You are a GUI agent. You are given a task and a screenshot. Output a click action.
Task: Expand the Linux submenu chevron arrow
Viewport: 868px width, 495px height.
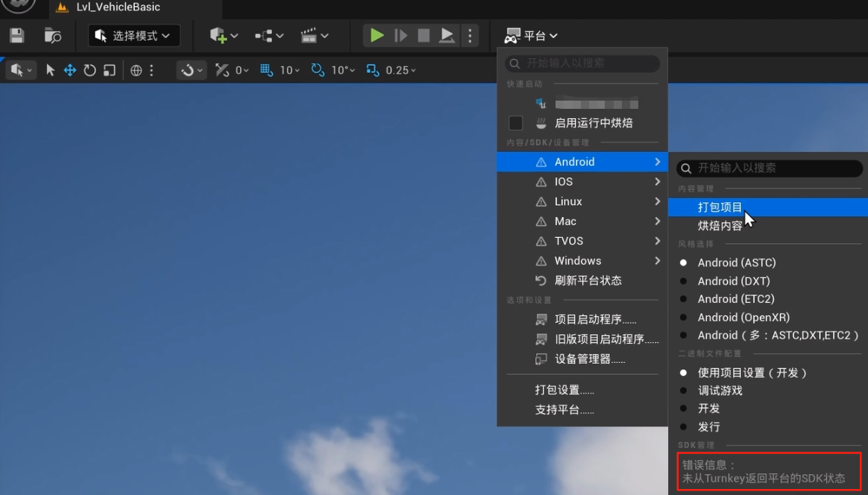[x=657, y=201]
